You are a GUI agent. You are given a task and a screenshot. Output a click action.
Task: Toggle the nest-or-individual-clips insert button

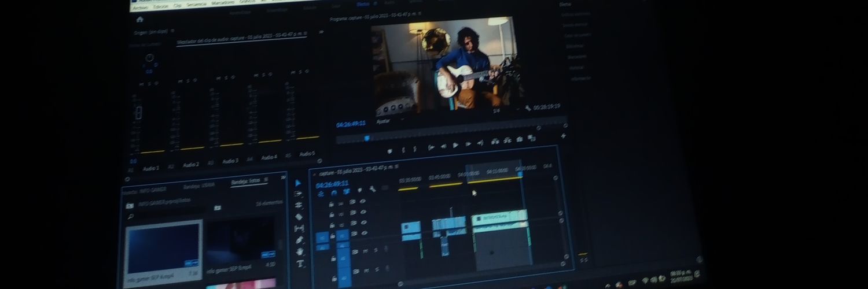pyautogui.click(x=321, y=194)
